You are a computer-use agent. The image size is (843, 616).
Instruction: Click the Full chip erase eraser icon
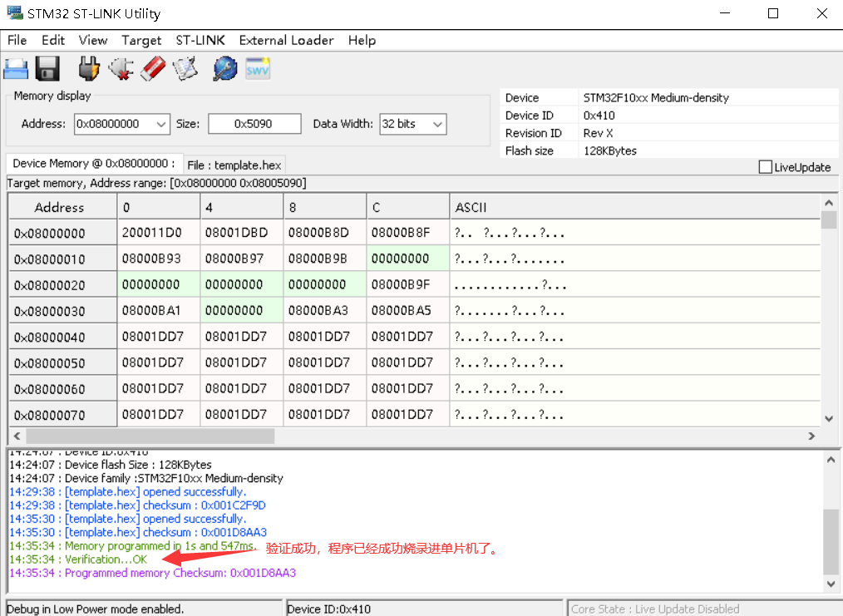point(153,69)
